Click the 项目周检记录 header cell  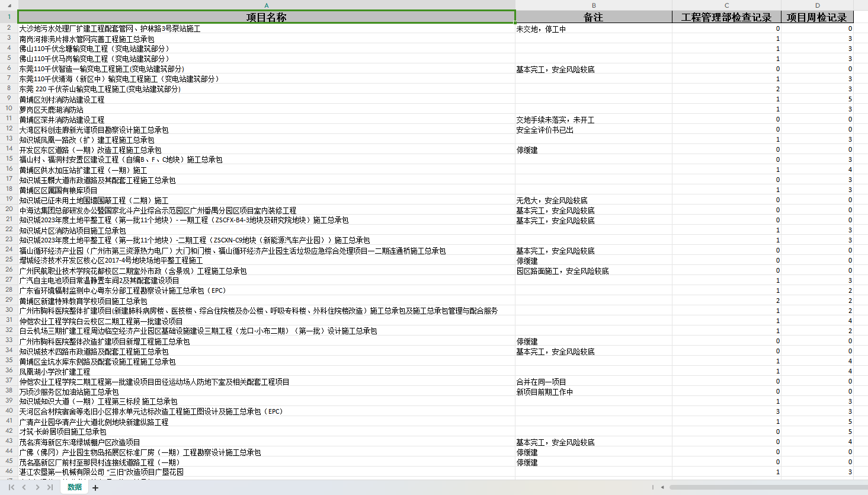click(817, 17)
